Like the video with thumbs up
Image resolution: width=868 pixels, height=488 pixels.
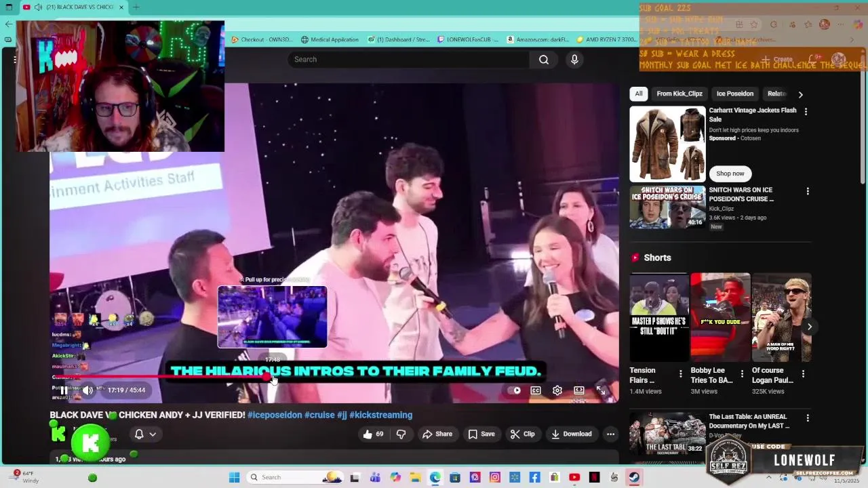click(x=373, y=434)
